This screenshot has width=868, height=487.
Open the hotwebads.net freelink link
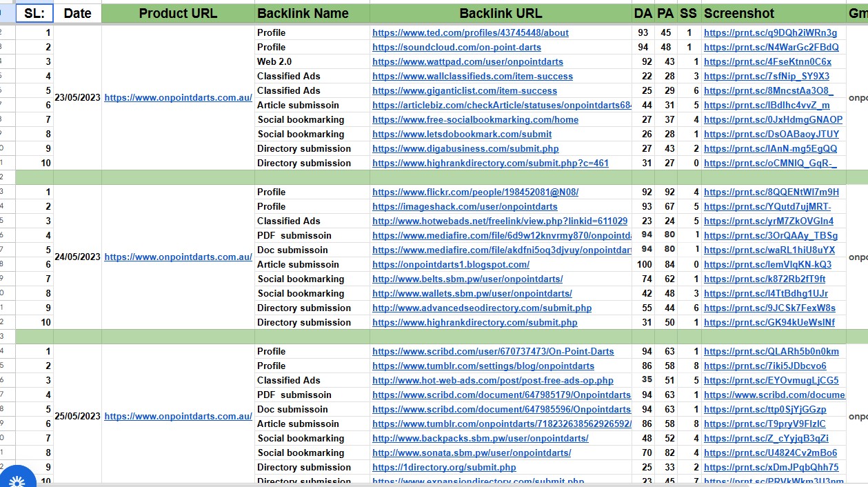click(500, 221)
